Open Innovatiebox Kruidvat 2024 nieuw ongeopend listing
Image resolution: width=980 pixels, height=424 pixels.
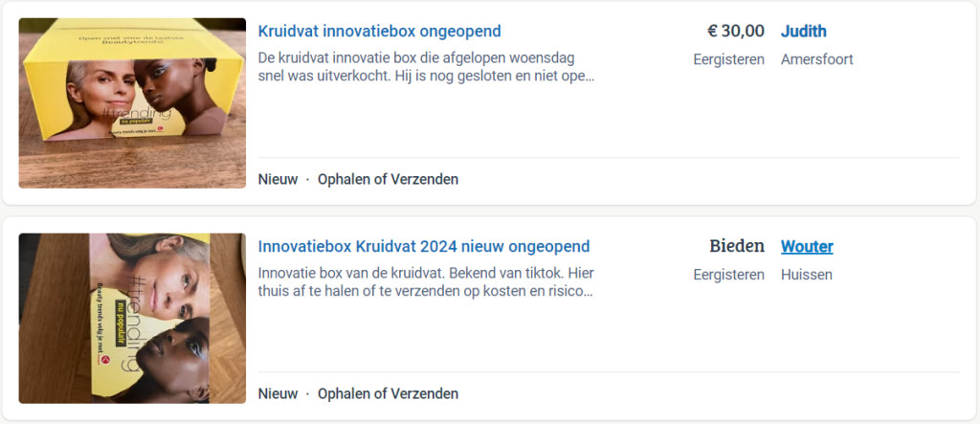[x=423, y=247]
